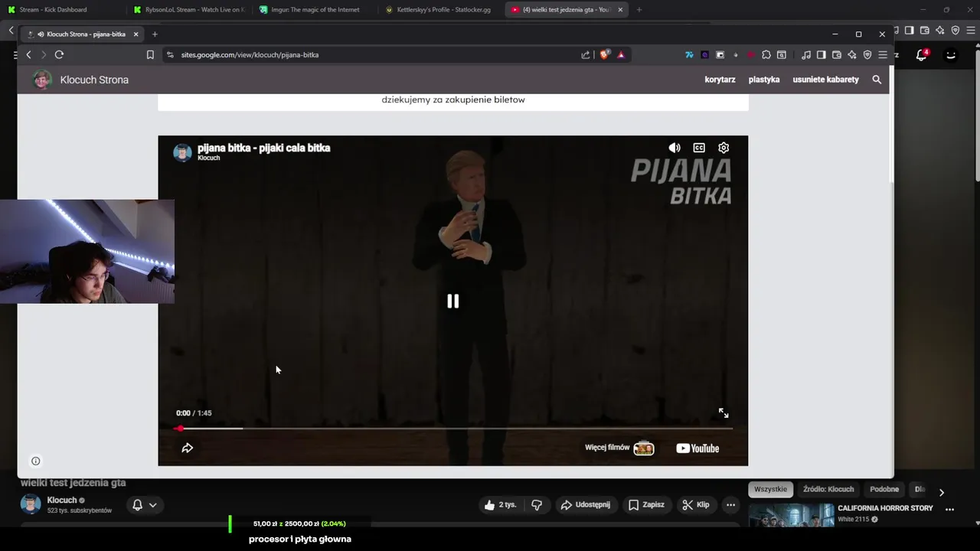The height and width of the screenshot is (551, 980).
Task: Open Leo AI sparkle icon
Action: pyautogui.click(x=852, y=54)
